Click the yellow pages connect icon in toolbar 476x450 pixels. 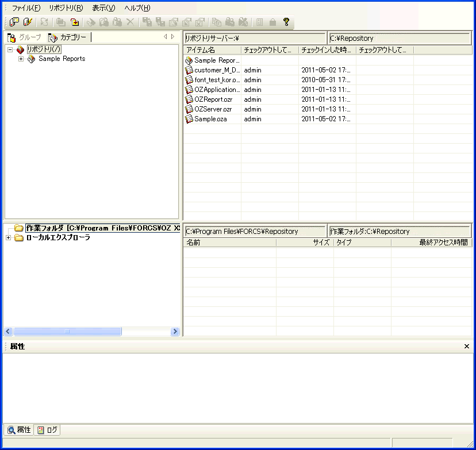(14, 22)
